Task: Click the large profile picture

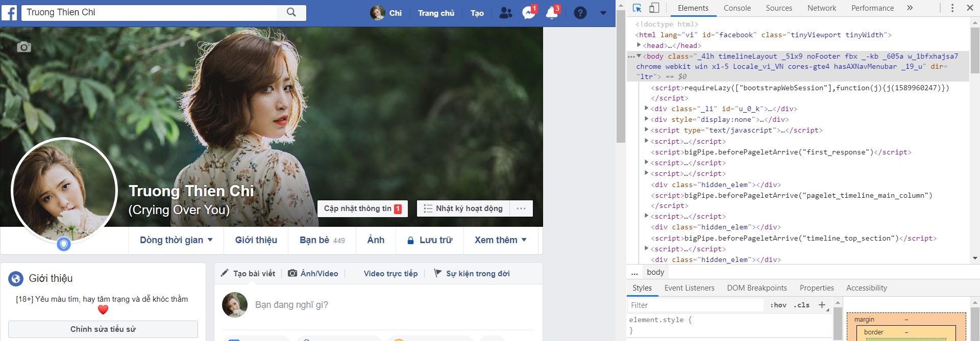Action: pos(64,191)
